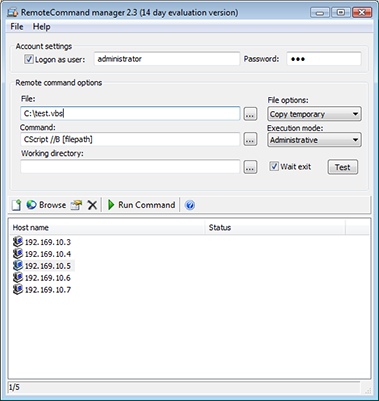This screenshot has height=401, width=379.
Task: Open the File options dropdown
Action: (314, 114)
